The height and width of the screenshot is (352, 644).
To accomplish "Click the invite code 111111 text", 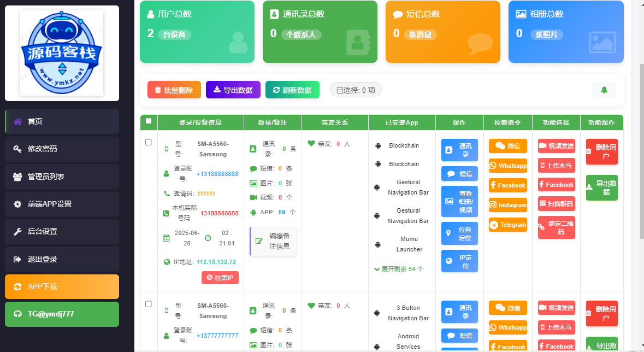I will (206, 193).
